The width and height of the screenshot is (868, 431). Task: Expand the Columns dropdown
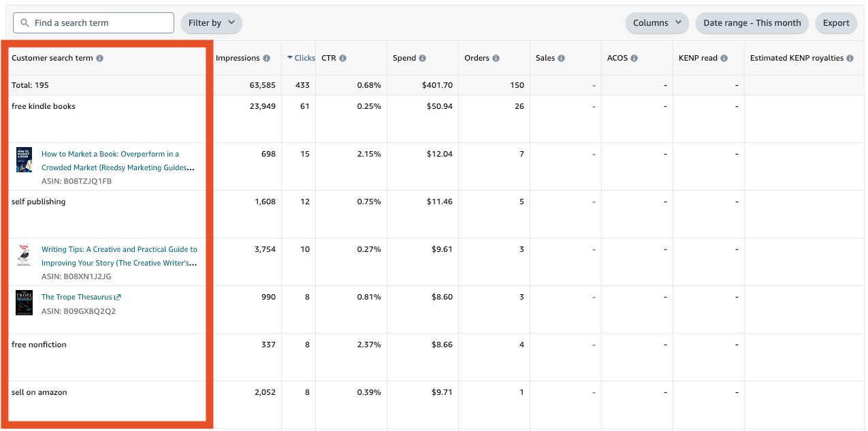tap(657, 23)
